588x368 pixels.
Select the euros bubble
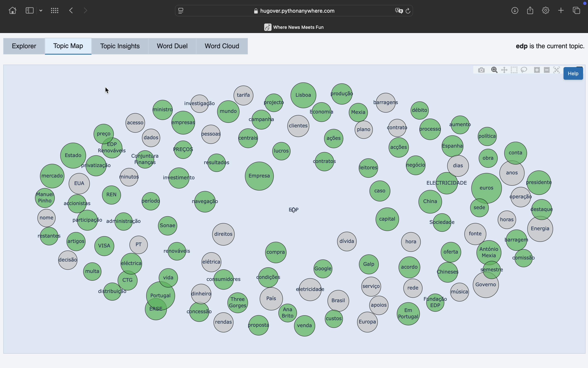(487, 188)
